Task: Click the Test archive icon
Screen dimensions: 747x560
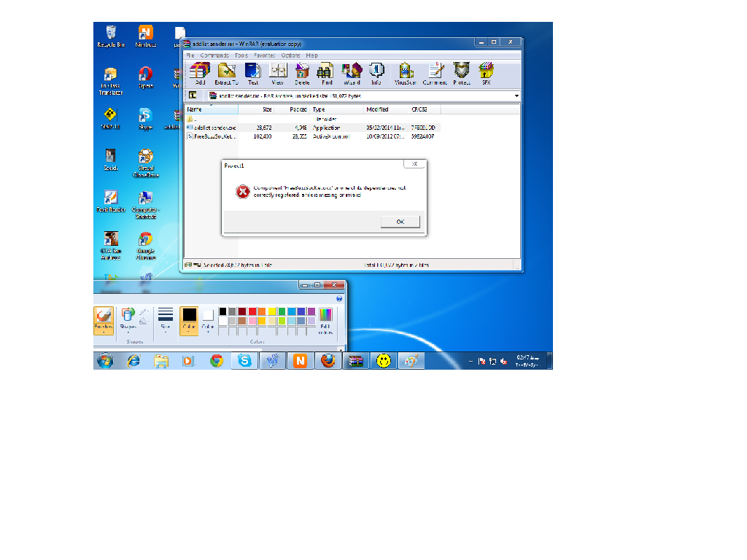Action: [x=253, y=74]
